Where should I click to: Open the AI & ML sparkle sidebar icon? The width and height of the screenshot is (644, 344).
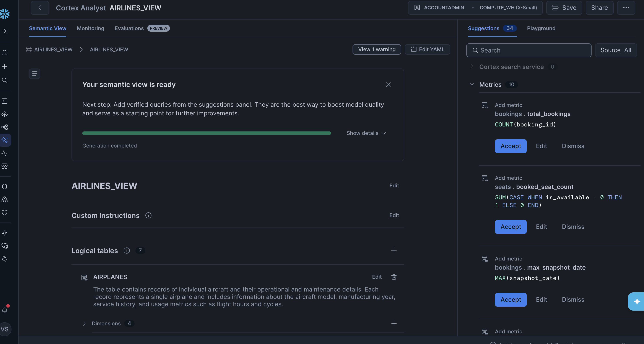click(x=5, y=140)
